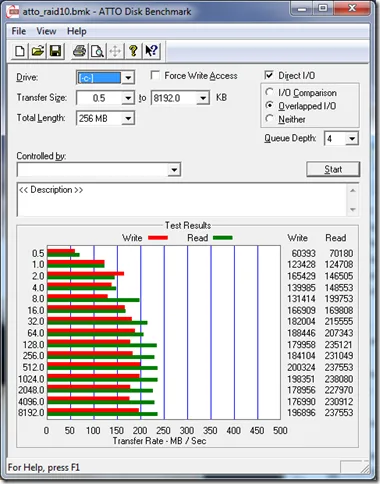This screenshot has height=484, width=380.
Task: Open the Queue Depth dropdown
Action: (x=352, y=139)
